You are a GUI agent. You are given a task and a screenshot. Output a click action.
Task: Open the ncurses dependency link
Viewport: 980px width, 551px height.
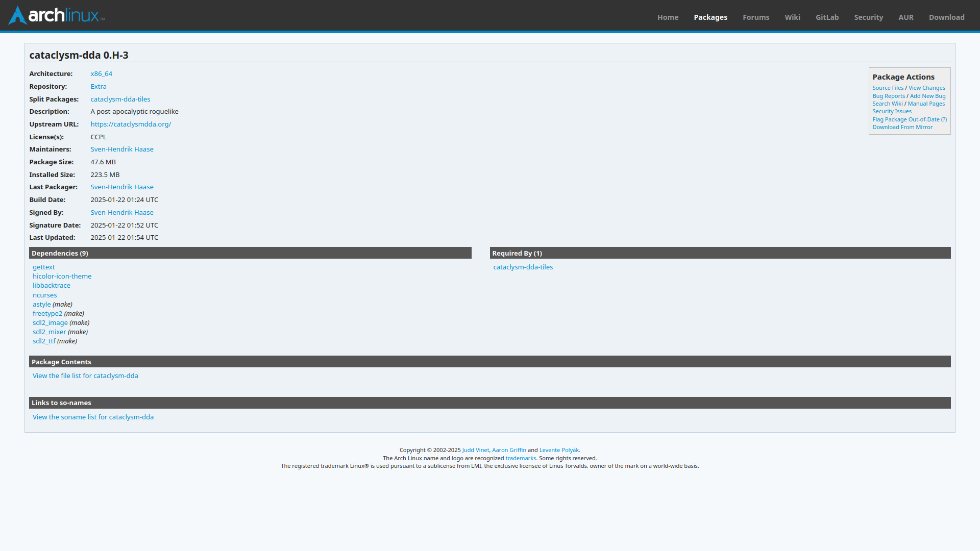point(45,295)
